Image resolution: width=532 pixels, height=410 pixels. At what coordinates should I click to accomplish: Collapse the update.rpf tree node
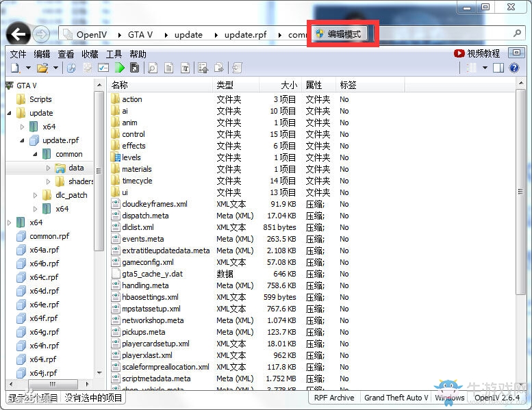(23, 140)
